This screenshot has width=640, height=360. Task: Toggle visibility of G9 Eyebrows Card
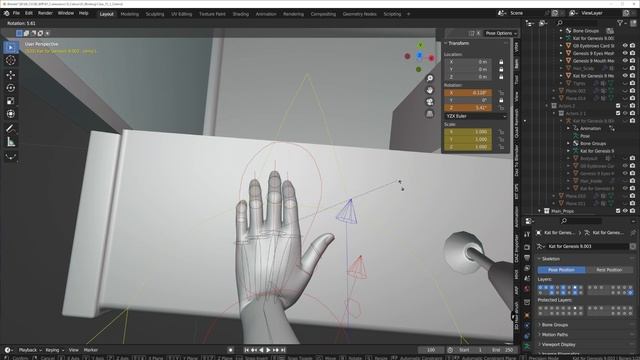[625, 46]
